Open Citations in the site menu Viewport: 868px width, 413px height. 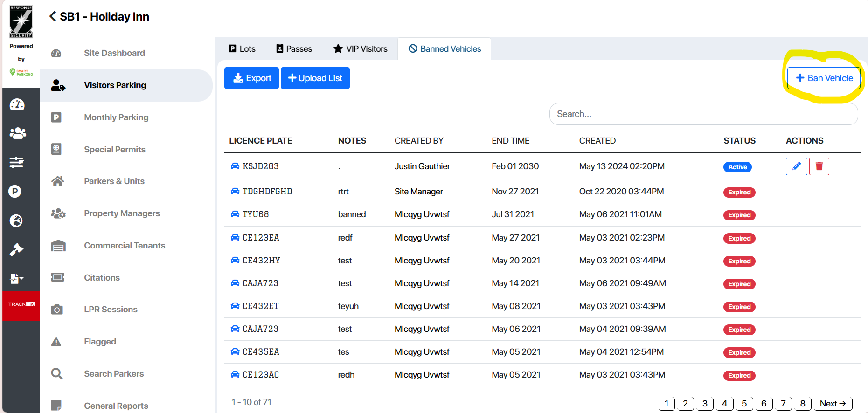[x=102, y=278]
